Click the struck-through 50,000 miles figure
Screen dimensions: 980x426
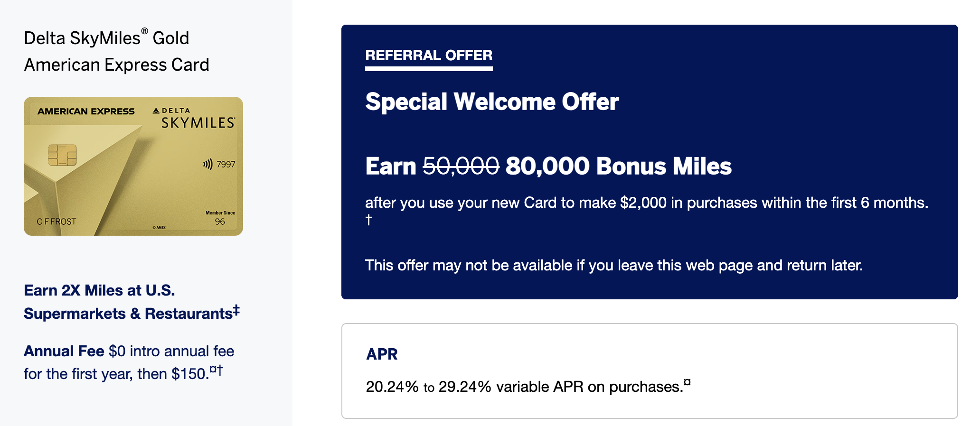(x=461, y=166)
